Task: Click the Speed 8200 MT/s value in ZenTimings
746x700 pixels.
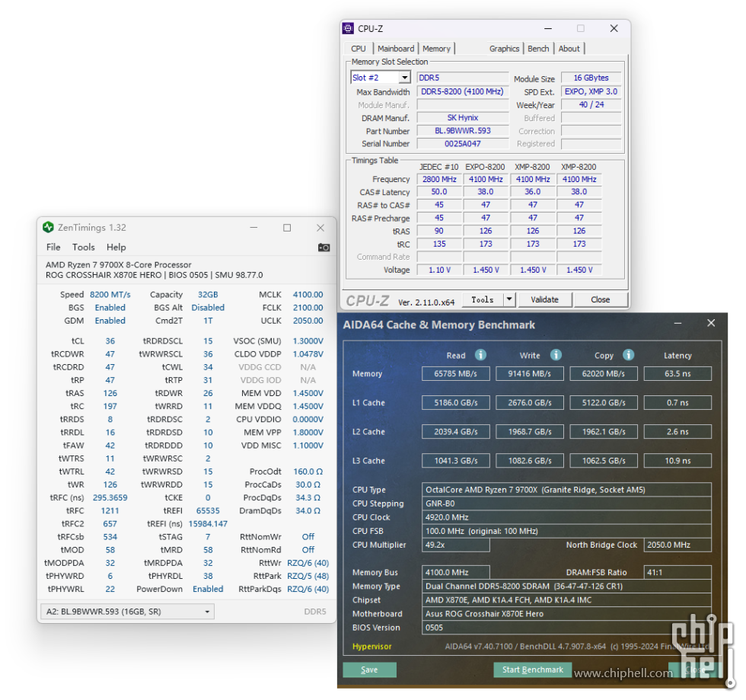Action: click(110, 295)
